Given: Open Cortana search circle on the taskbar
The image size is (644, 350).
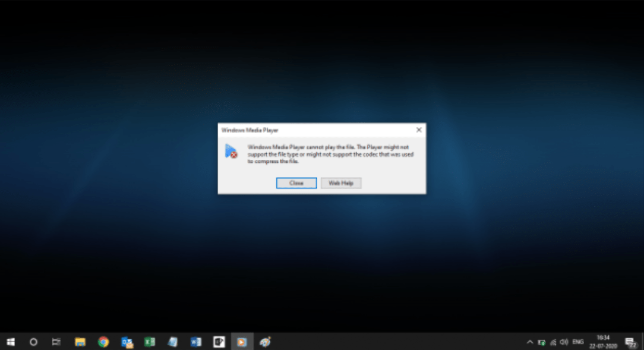Looking at the screenshot, I should point(33,342).
